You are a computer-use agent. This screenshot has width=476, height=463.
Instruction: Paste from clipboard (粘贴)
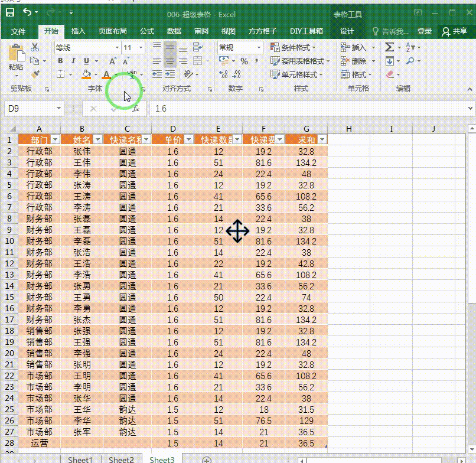(16, 57)
